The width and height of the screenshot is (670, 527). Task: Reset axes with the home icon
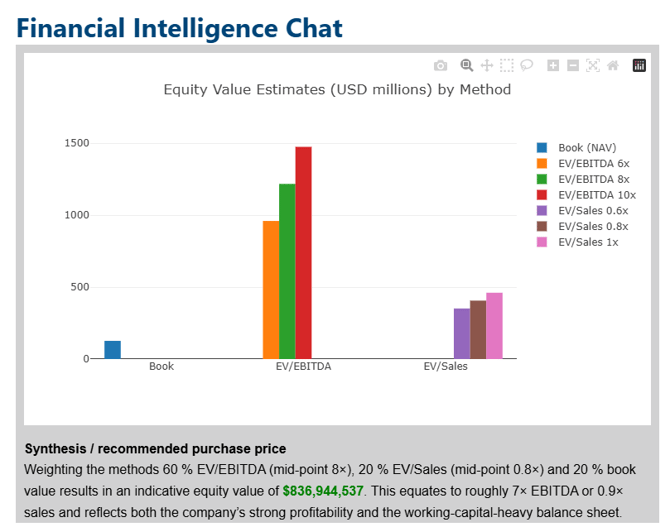pyautogui.click(x=613, y=66)
